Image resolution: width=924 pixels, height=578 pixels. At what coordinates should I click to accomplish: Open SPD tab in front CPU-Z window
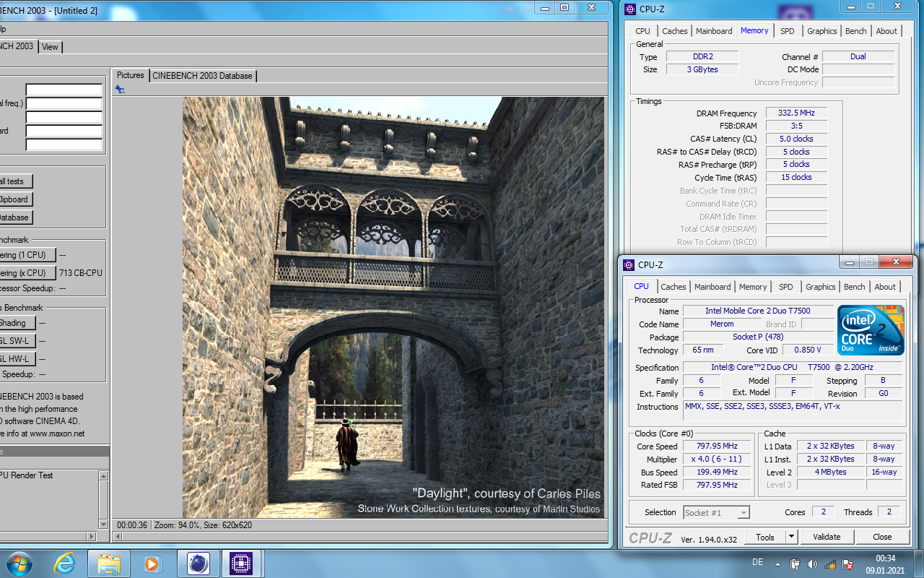786,287
